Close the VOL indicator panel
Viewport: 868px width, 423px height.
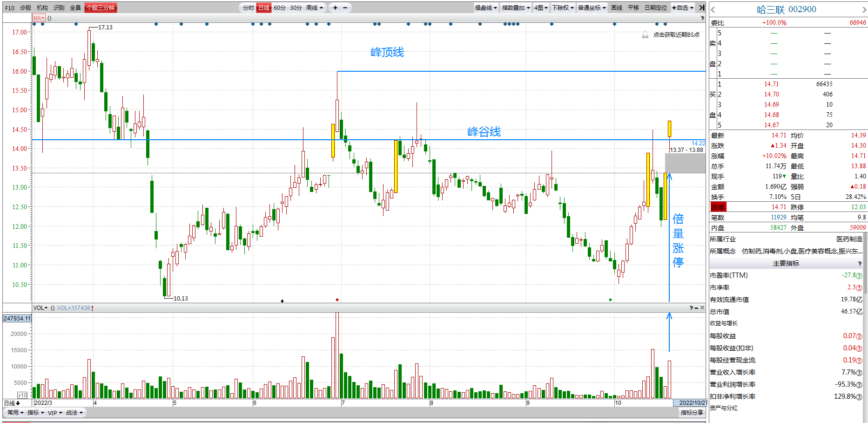click(x=702, y=308)
